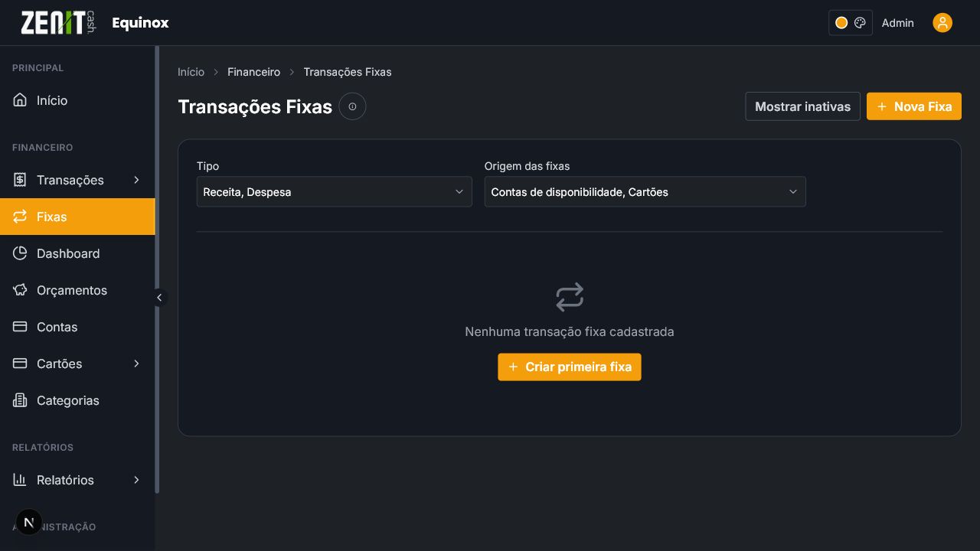Screen dimensions: 980x551
Task: Open Dashboard in the sidebar
Action: [x=77, y=253]
